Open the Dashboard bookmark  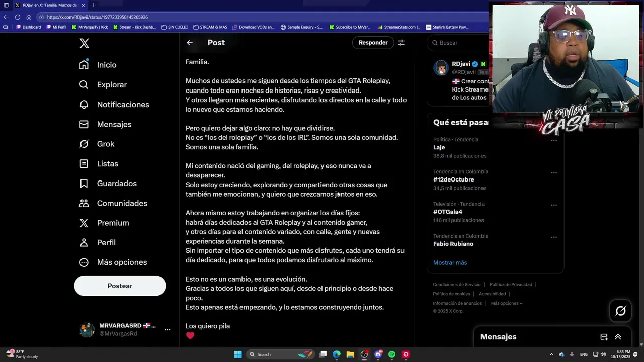pos(28,27)
